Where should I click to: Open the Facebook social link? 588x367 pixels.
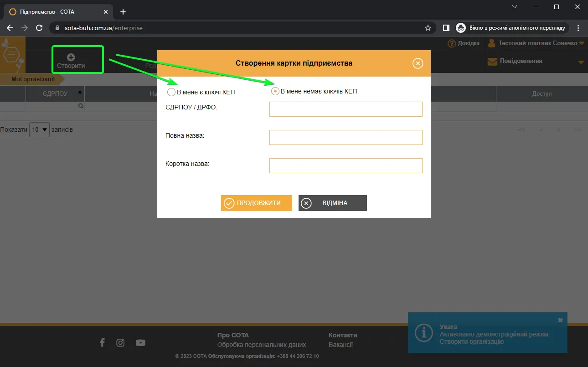coord(102,342)
